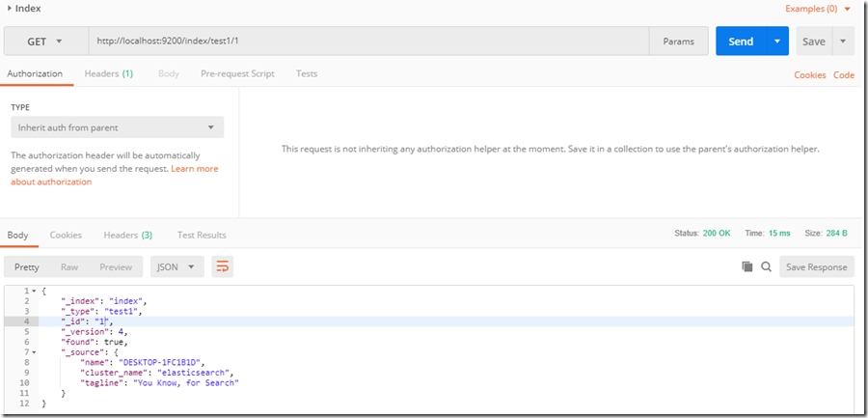Image resolution: width=868 pixels, height=418 pixels.
Task: Collapse the root JSON object on line 1
Action: coord(34,291)
